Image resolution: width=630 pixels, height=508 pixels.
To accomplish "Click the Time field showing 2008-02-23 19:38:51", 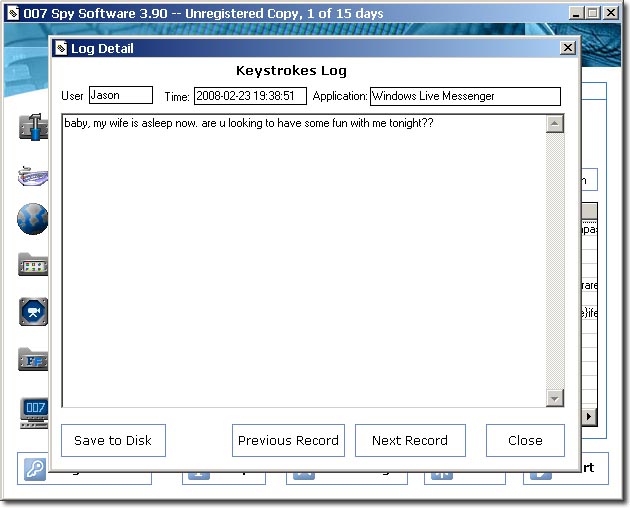I will pyautogui.click(x=250, y=96).
